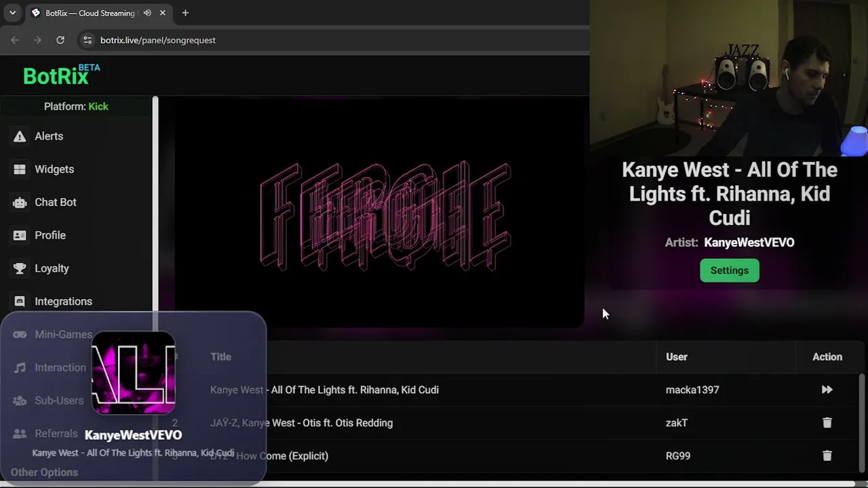Delete zakT's song request
868x488 pixels.
pyautogui.click(x=827, y=423)
